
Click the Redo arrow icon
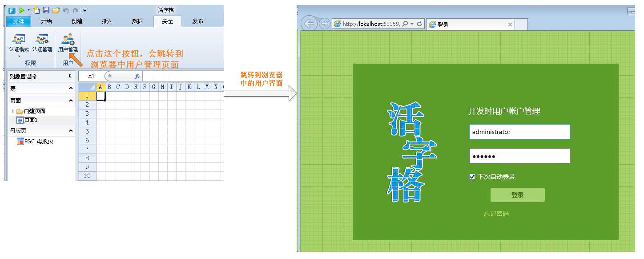pyautogui.click(x=76, y=10)
